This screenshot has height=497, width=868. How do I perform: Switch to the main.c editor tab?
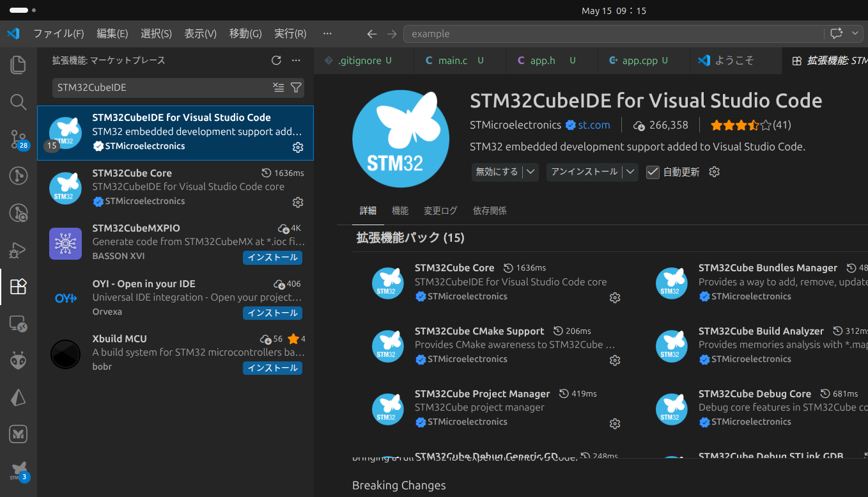(453, 61)
